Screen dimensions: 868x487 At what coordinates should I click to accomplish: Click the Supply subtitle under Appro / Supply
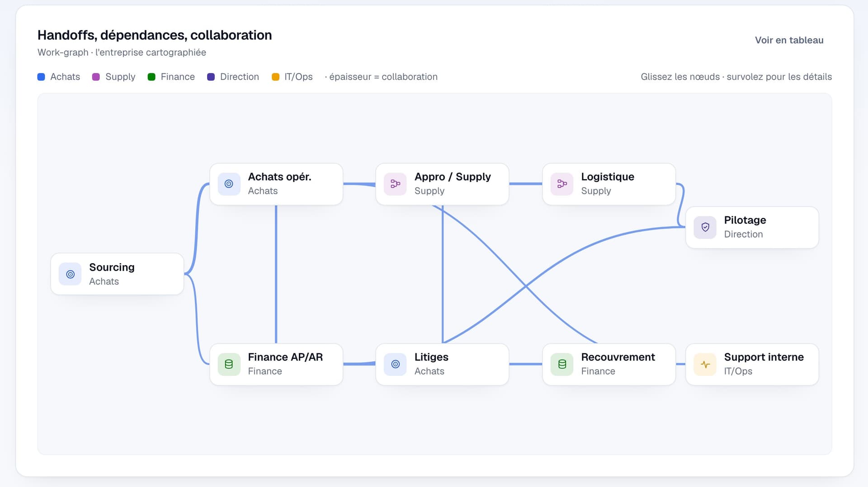pyautogui.click(x=429, y=191)
